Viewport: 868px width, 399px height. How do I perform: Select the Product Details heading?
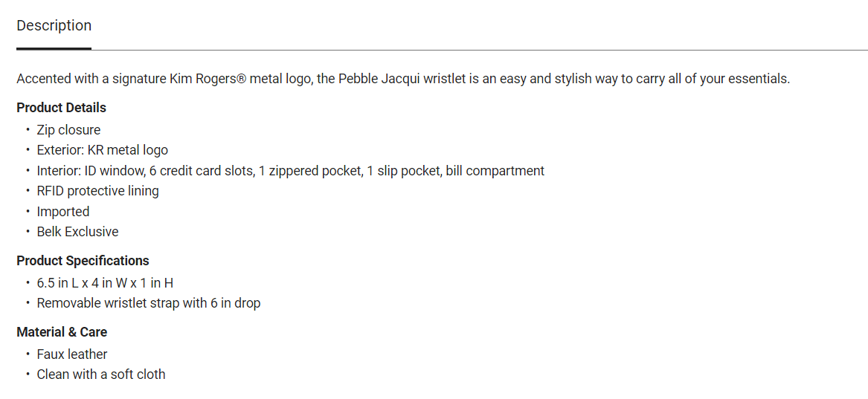coord(61,108)
